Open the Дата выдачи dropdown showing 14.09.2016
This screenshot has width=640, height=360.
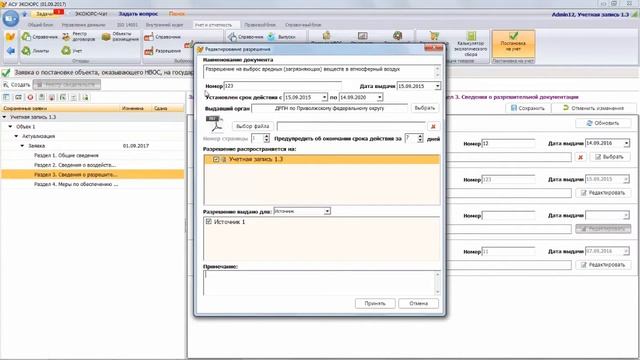tap(626, 143)
